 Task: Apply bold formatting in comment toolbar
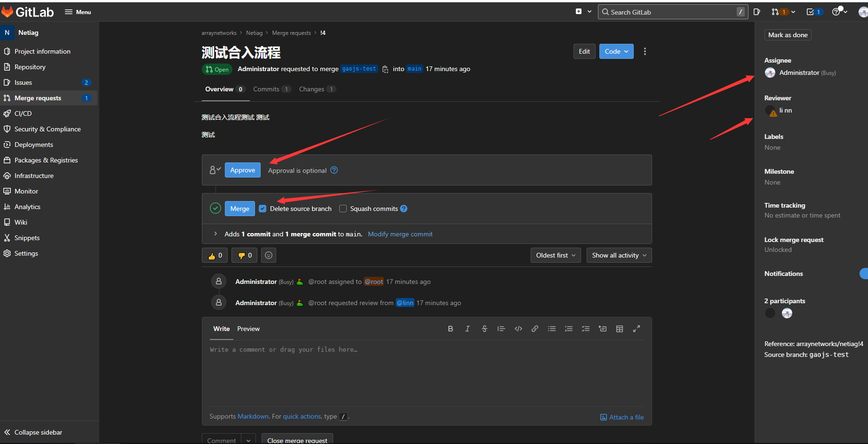451,329
